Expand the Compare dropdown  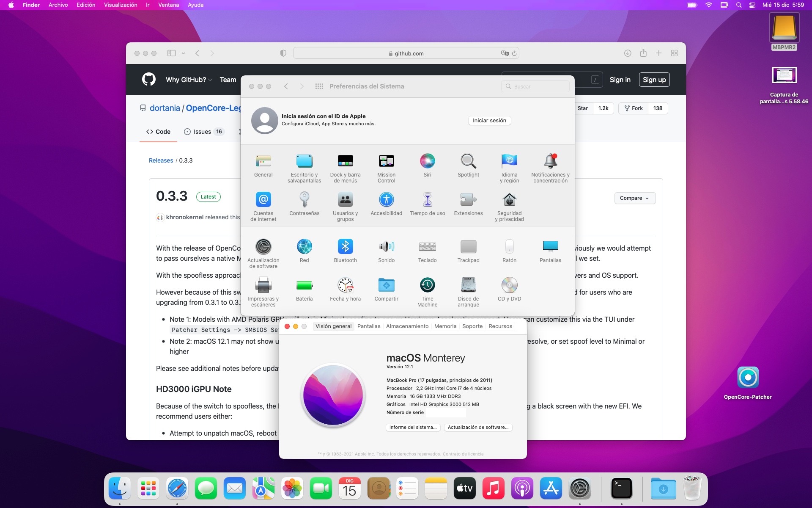(x=634, y=198)
